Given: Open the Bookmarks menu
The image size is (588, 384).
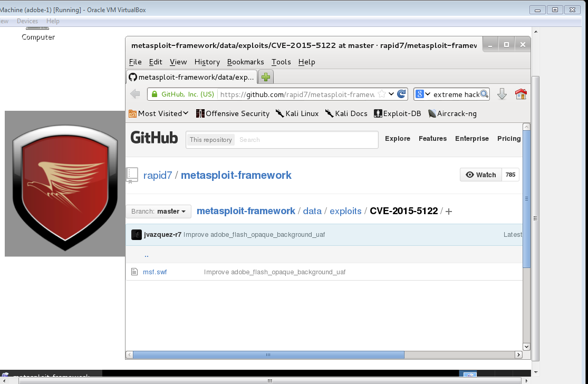Looking at the screenshot, I should coord(246,62).
